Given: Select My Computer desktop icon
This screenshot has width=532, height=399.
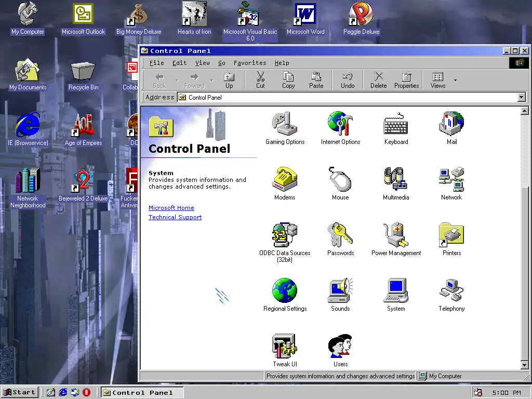Looking at the screenshot, I should [28, 18].
